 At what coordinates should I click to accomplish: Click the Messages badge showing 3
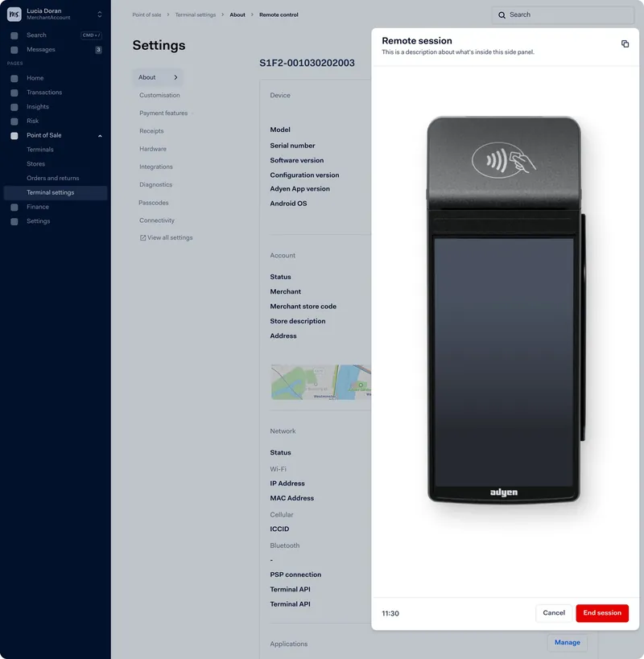pos(98,50)
